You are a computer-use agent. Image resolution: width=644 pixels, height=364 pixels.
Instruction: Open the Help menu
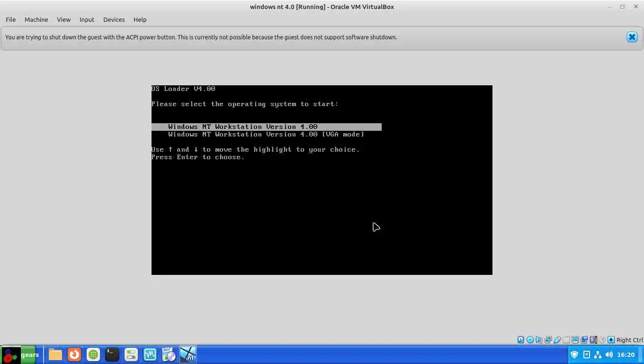pos(140,19)
